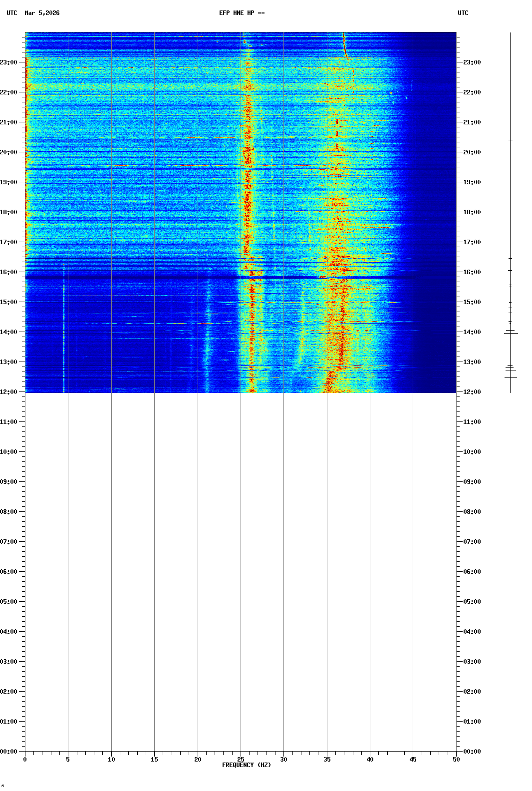The height and width of the screenshot is (791, 532).
Task: Click the 25 tick on frequency axis
Action: [x=241, y=759]
